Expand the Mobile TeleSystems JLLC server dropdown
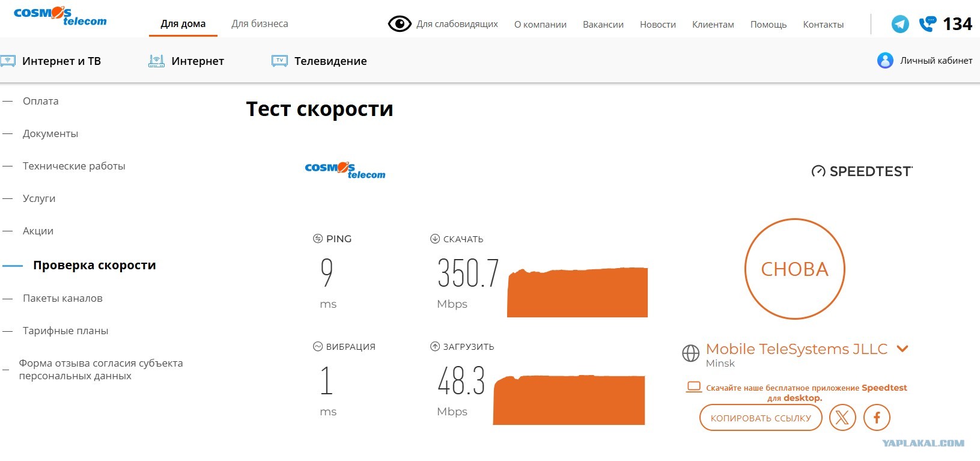This screenshot has width=980, height=461. pos(902,349)
